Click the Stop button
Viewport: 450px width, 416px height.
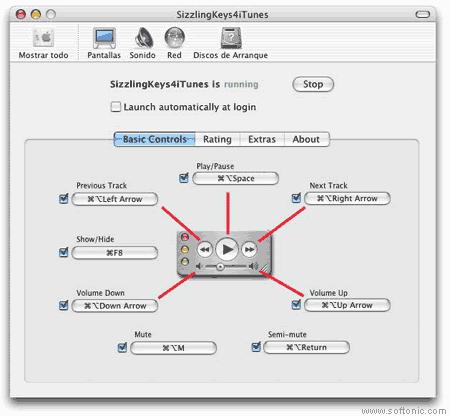click(x=313, y=84)
